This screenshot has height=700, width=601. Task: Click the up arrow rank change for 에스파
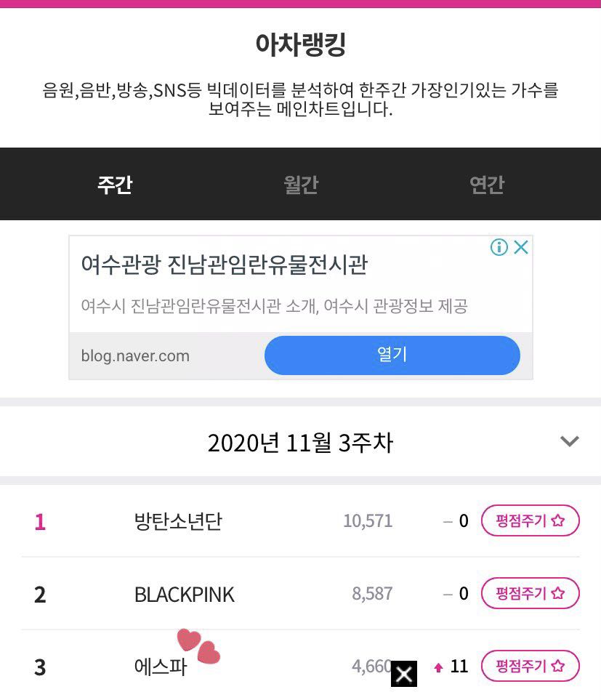point(438,667)
